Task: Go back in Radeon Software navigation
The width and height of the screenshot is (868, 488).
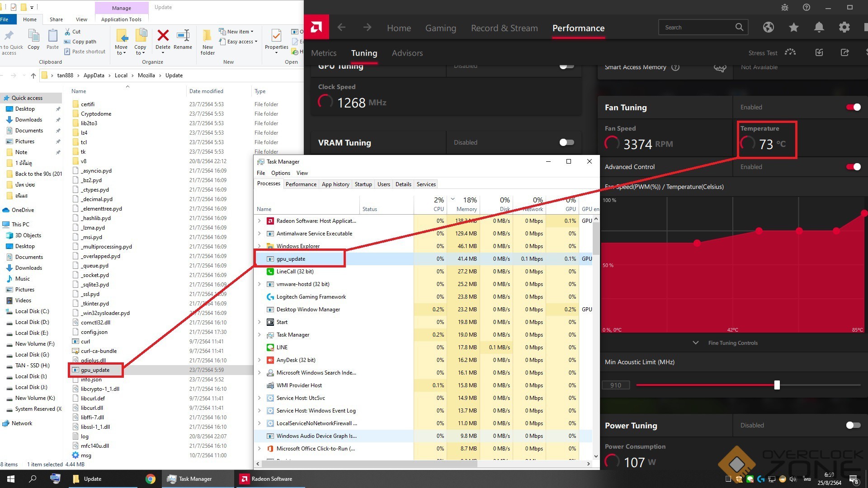Action: pyautogui.click(x=341, y=28)
